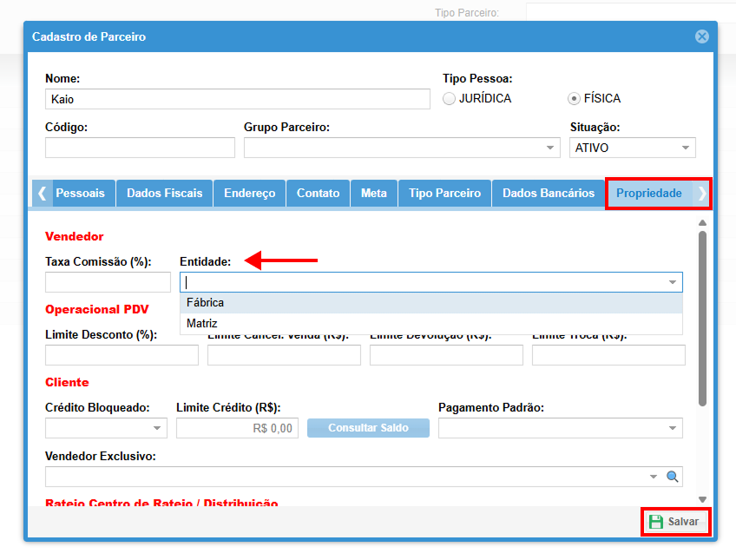Switch to the Dados Fiscais tab
Screen dimensions: 736x560
164,193
